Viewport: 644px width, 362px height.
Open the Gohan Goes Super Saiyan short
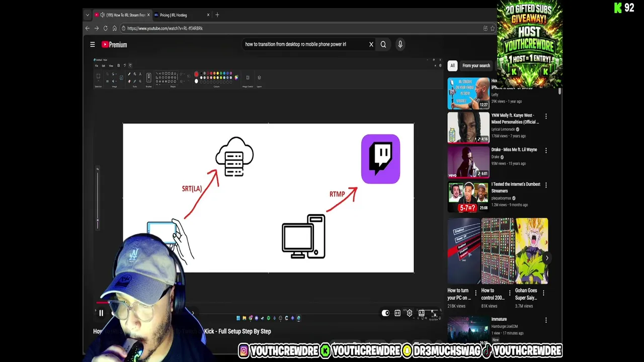coord(532,251)
